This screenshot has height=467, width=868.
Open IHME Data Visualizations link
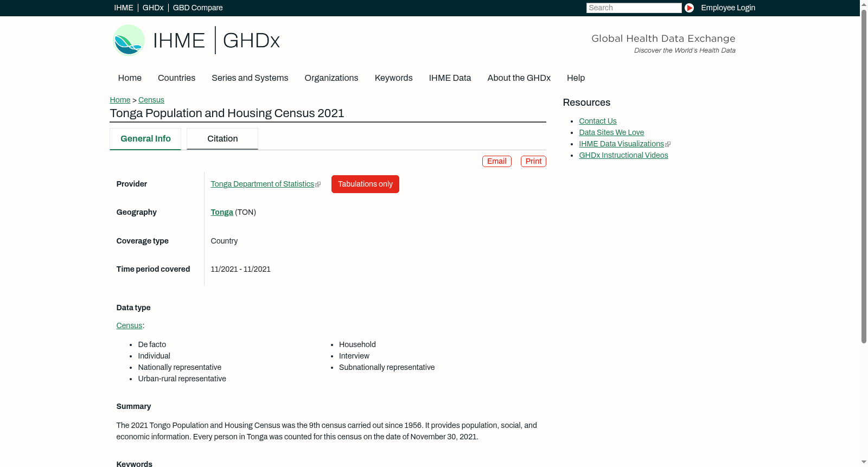tap(621, 144)
